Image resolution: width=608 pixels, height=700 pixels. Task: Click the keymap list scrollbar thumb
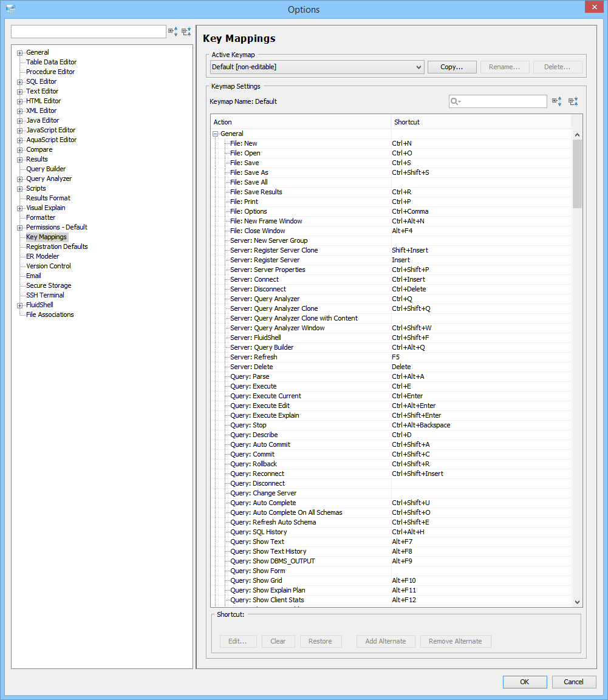(577, 174)
